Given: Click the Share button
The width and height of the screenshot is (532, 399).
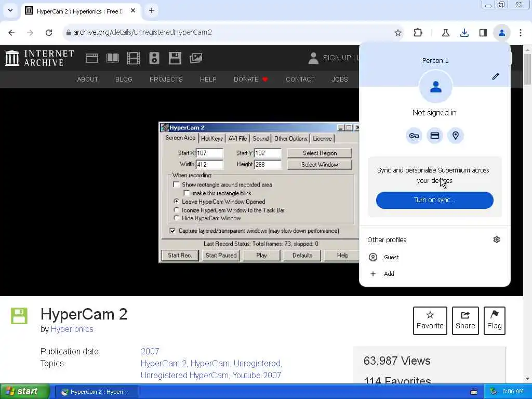Looking at the screenshot, I should pos(465,321).
